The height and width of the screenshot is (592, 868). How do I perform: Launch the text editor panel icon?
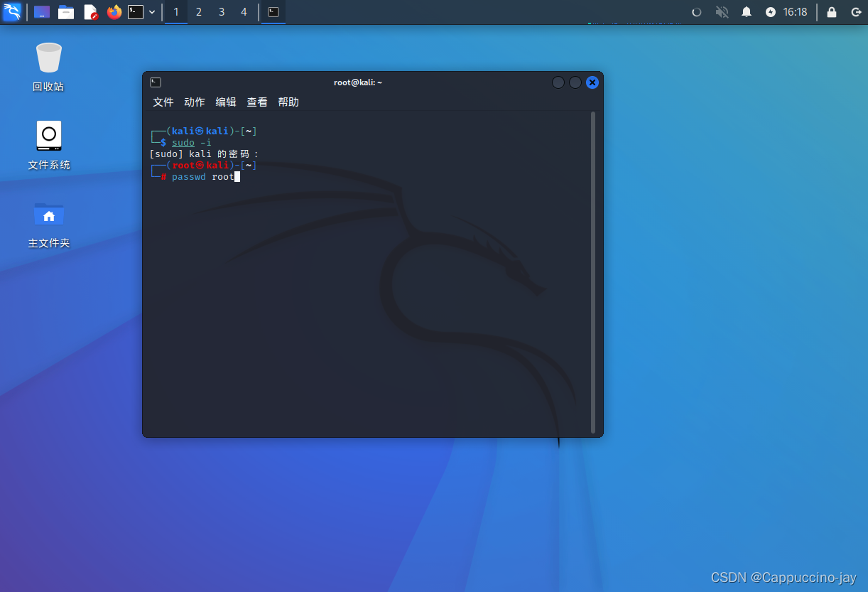pyautogui.click(x=90, y=12)
